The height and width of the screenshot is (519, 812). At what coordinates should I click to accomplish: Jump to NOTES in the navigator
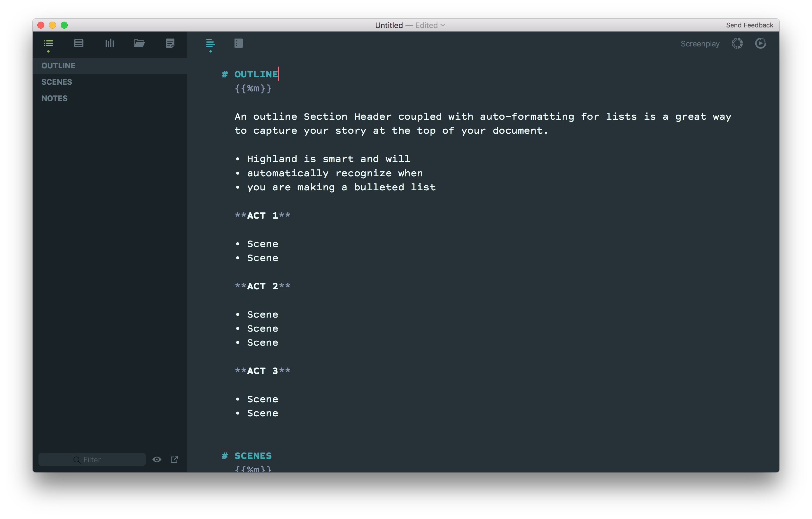pos(55,98)
